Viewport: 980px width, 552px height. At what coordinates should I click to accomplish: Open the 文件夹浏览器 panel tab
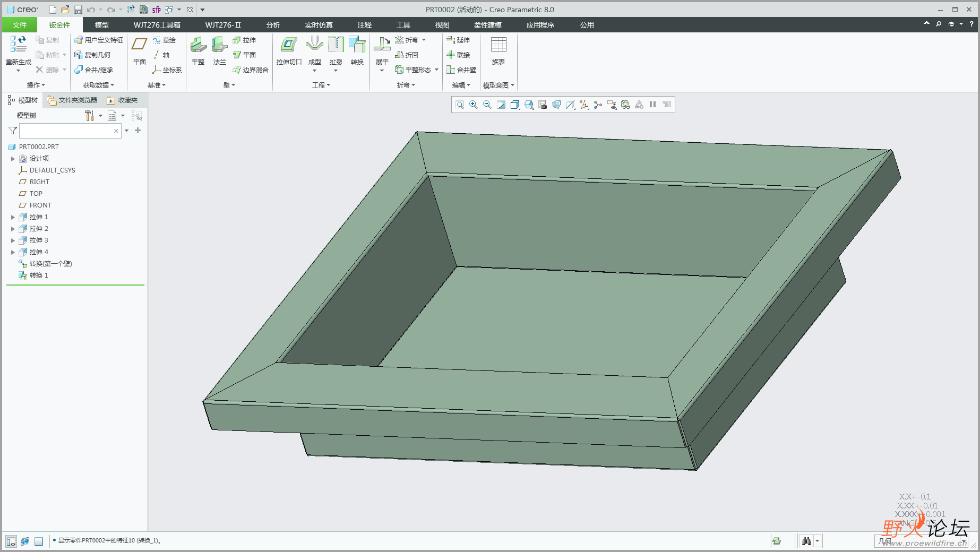point(72,100)
